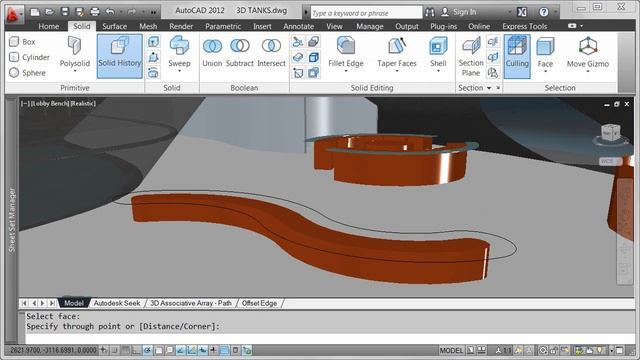The height and width of the screenshot is (360, 640).
Task: Open the Annotate ribbon tab
Action: [298, 26]
